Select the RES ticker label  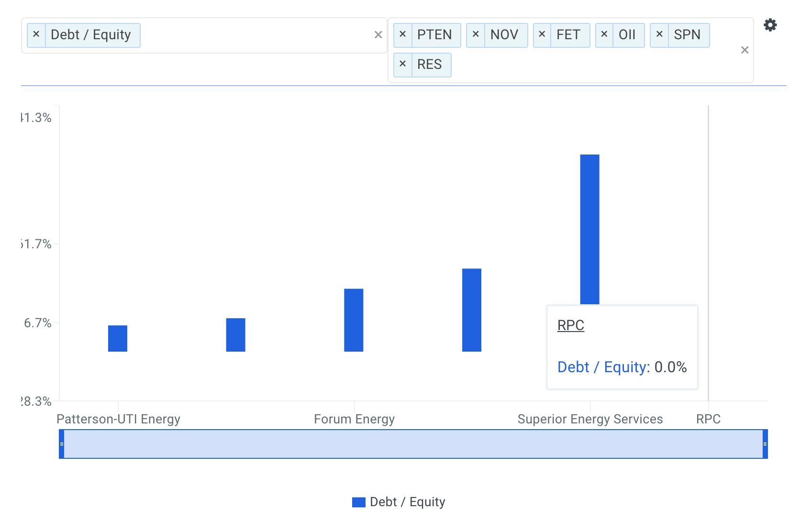coord(430,65)
